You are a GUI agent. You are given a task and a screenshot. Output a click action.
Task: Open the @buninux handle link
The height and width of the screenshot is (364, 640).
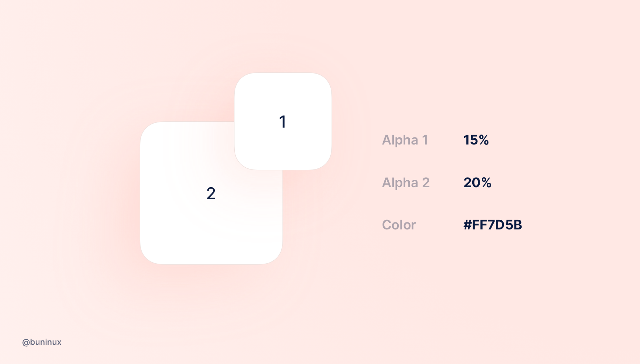pos(42,342)
